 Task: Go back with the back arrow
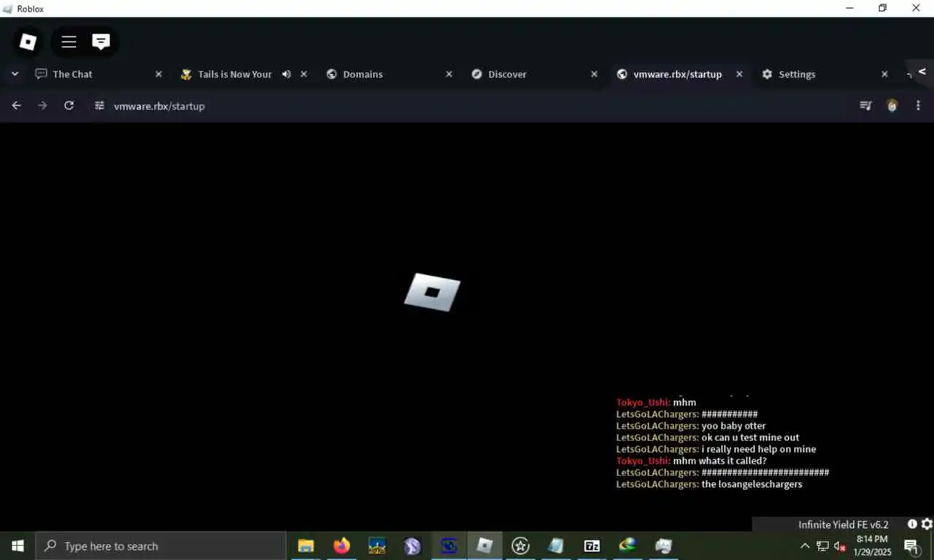(16, 106)
